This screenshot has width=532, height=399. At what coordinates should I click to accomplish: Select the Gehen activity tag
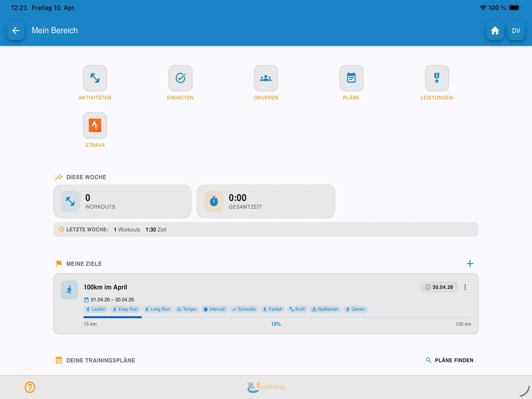(356, 309)
